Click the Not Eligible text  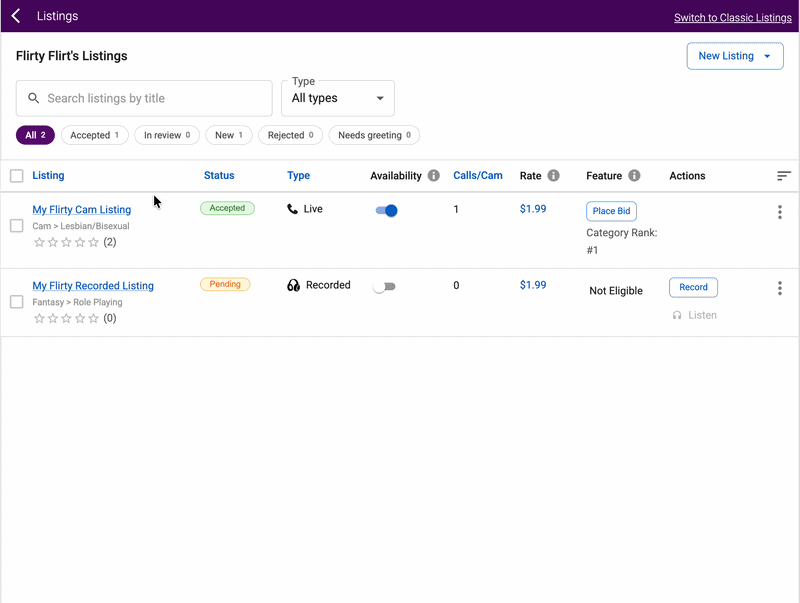616,291
